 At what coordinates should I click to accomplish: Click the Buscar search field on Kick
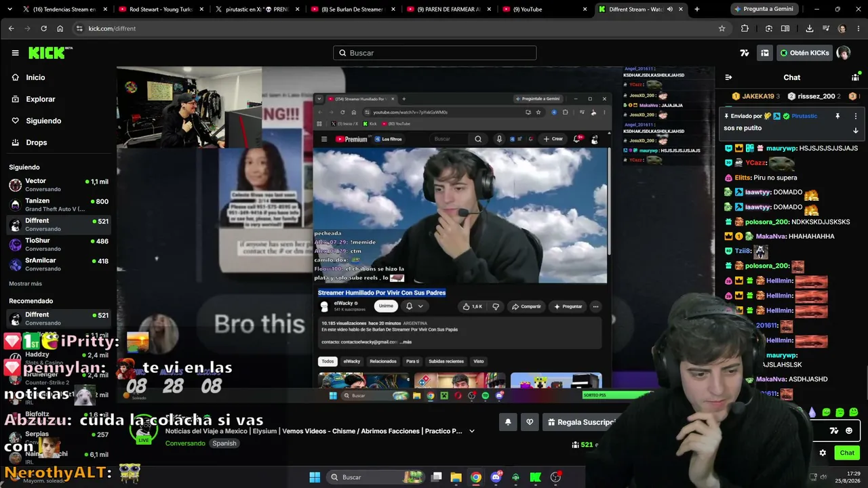pos(435,53)
